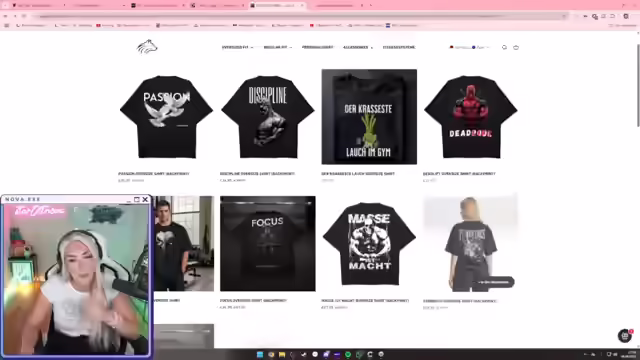640x360 pixels.
Task: Maximize the NOVA-EXE webcam window
Action: [137, 199]
